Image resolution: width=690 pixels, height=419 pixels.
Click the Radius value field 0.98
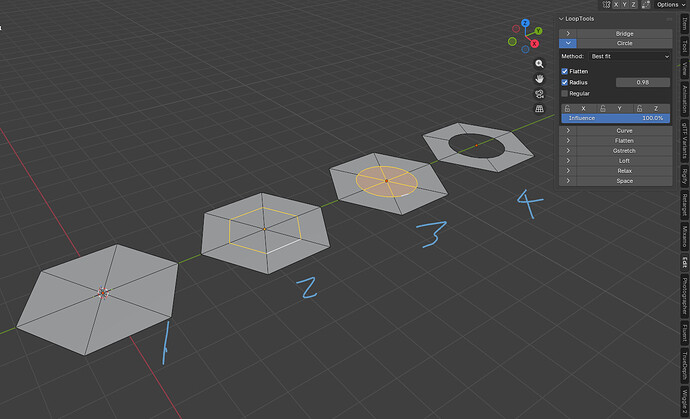click(643, 82)
